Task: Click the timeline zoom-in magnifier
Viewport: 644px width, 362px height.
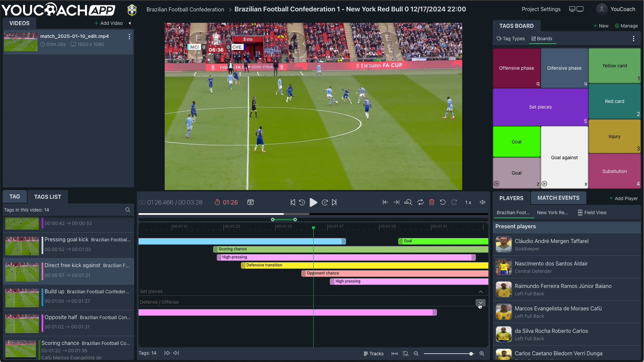Action: (x=482, y=354)
